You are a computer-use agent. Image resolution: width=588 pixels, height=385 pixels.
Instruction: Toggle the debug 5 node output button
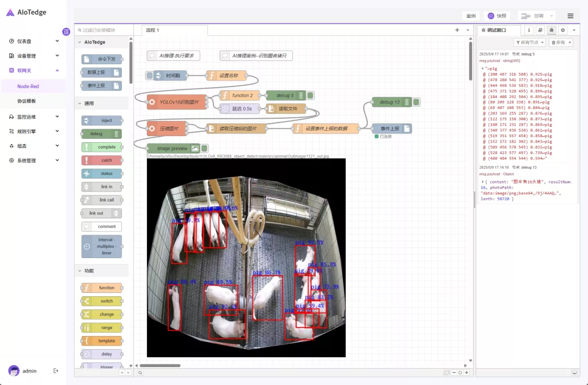pyautogui.click(x=310, y=95)
